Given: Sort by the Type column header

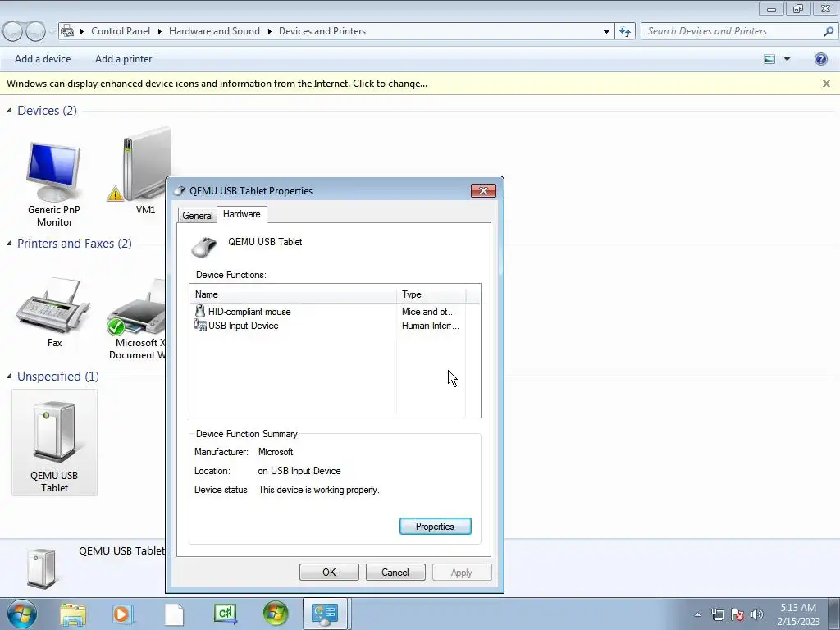Looking at the screenshot, I should 431,294.
